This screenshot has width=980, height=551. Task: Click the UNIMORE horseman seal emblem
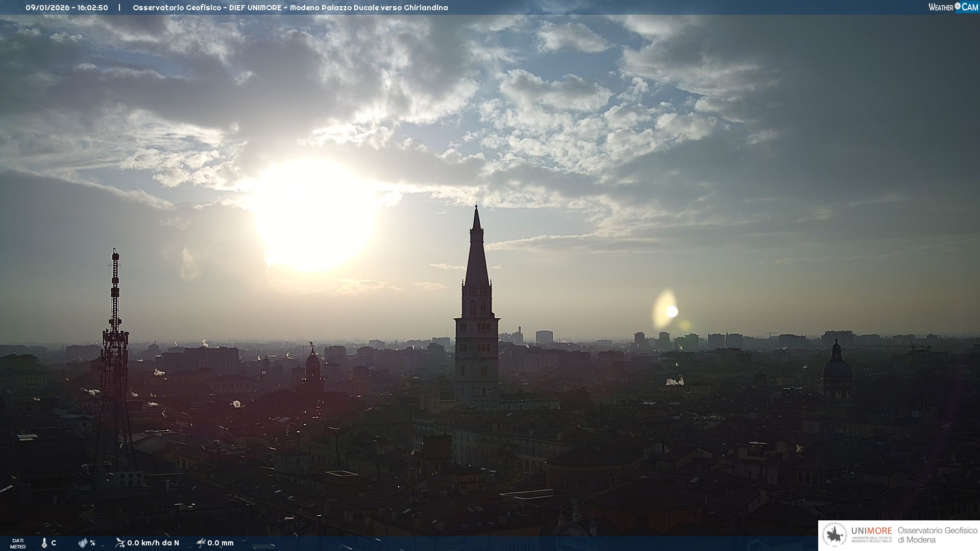click(835, 535)
